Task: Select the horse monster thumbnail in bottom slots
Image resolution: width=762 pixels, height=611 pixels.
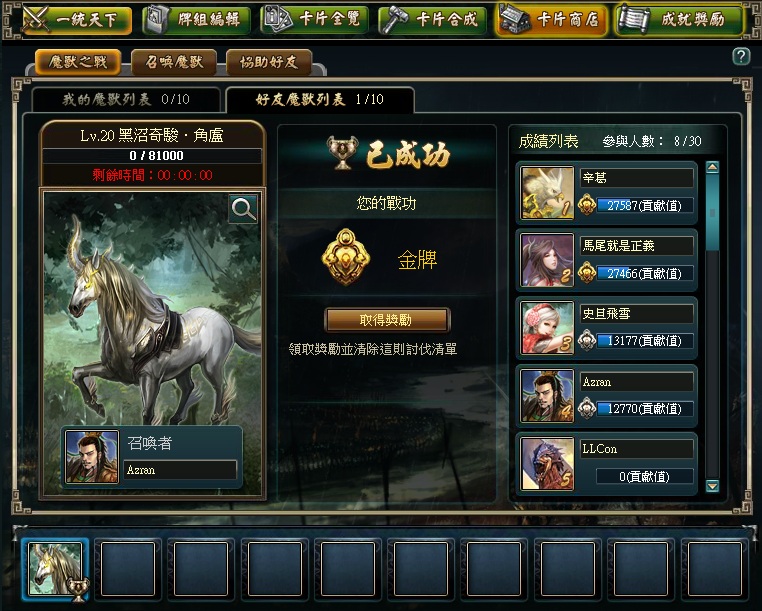Action: pyautogui.click(x=55, y=569)
